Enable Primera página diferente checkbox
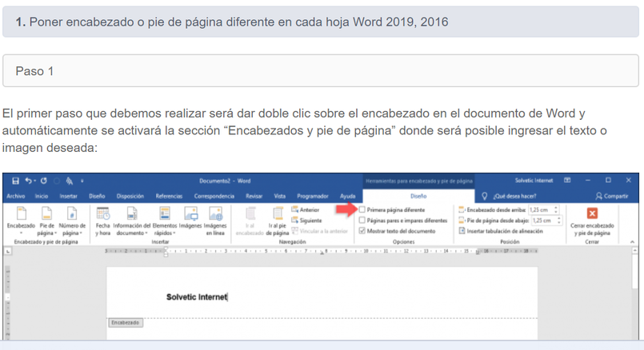The height and width of the screenshot is (350, 644). [362, 209]
